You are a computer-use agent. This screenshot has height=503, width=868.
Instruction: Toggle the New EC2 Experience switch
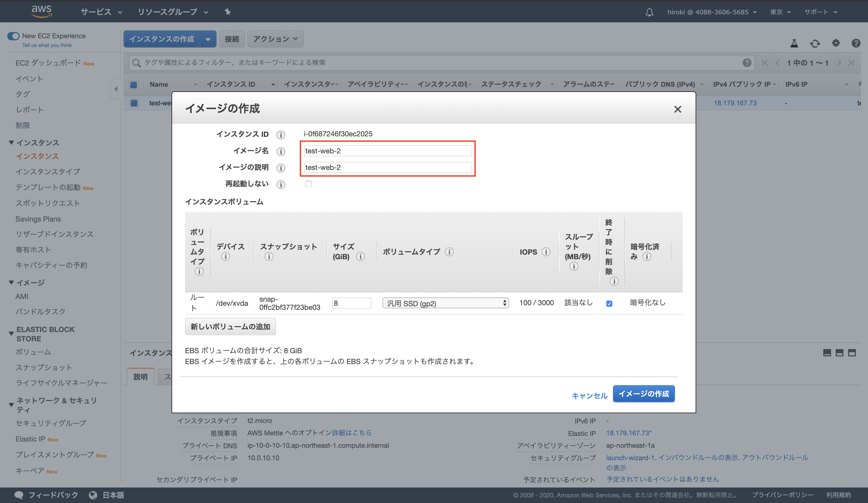coord(13,36)
